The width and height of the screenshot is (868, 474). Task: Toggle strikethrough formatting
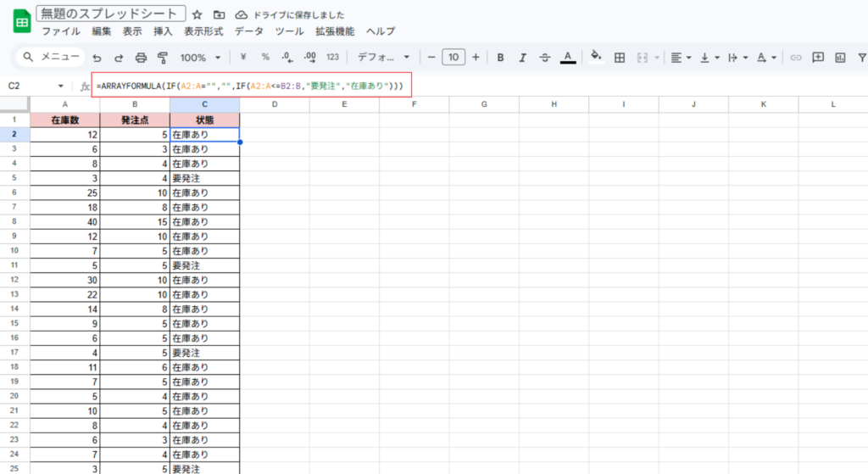pos(544,58)
